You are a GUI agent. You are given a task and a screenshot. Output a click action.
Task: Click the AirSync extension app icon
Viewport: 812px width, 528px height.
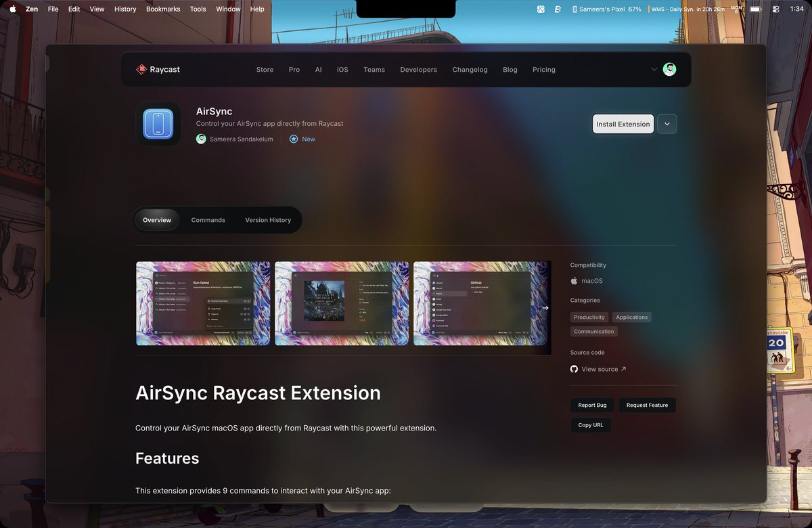click(x=158, y=124)
